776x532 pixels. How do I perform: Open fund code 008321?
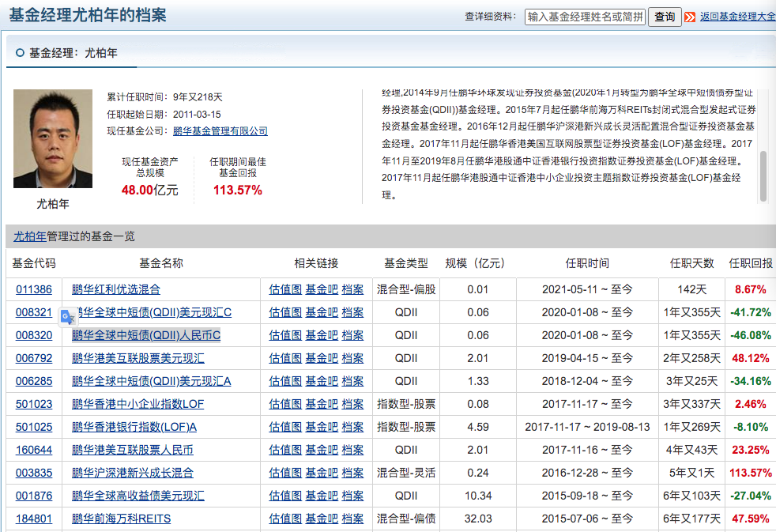(34, 313)
